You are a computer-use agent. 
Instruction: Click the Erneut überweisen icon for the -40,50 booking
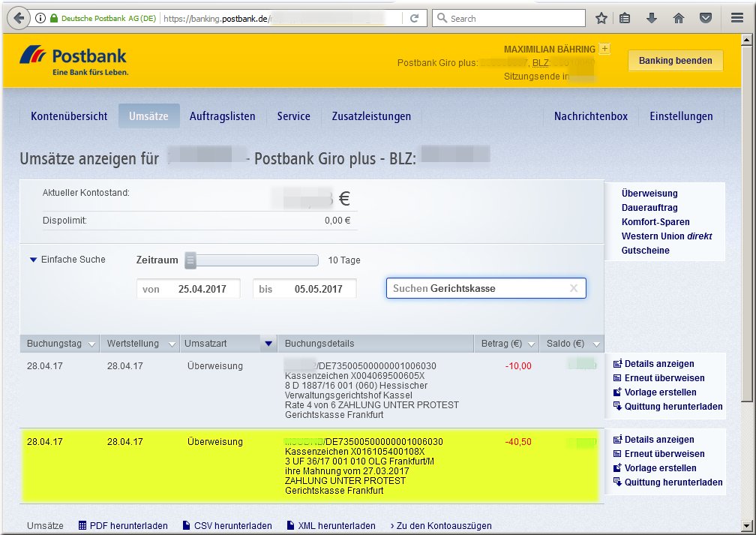tap(617, 453)
